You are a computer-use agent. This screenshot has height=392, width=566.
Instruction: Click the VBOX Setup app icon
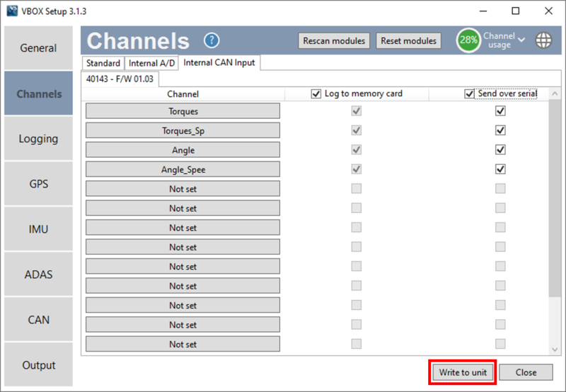click(12, 11)
